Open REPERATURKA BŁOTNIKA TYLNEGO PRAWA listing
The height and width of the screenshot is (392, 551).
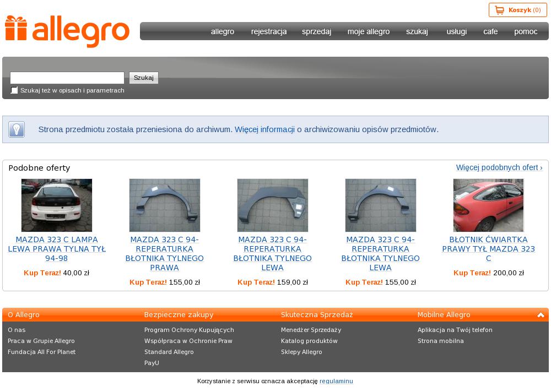[164, 254]
